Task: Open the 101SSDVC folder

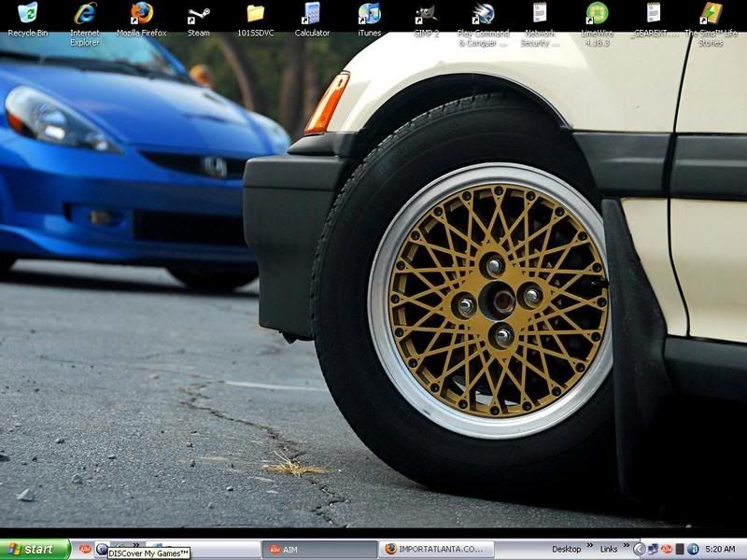Action: click(x=255, y=14)
